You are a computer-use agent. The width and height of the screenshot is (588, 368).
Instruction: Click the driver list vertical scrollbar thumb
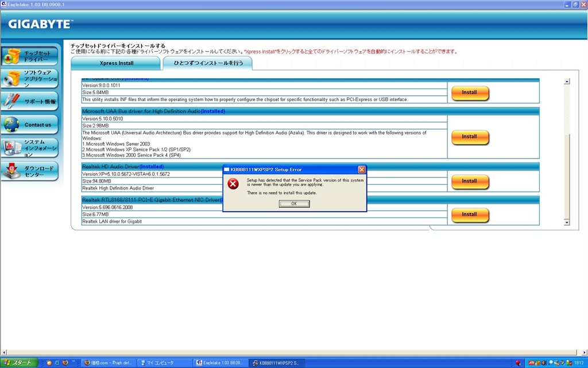[567, 176]
